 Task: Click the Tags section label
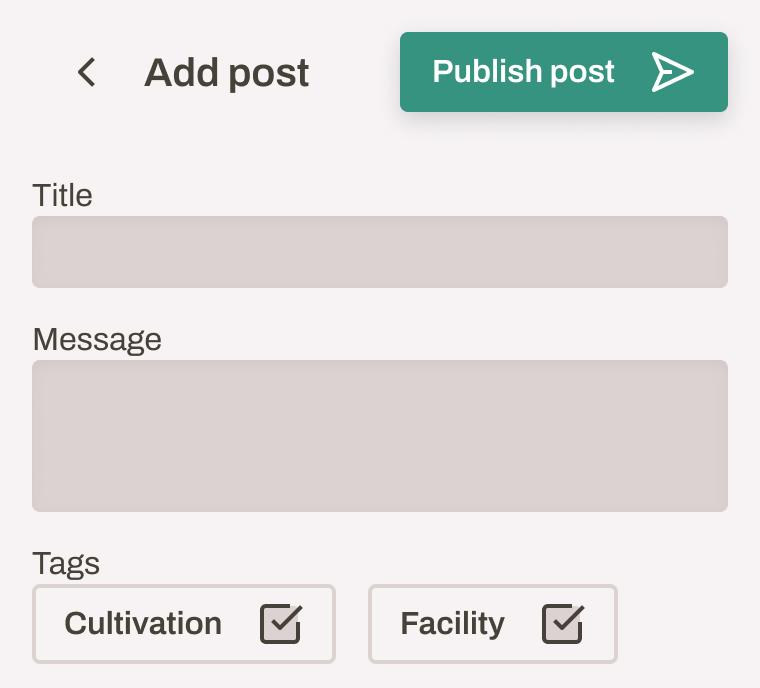pyautogui.click(x=66, y=563)
